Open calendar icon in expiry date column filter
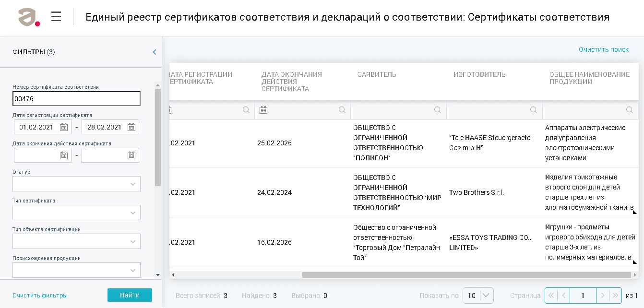Screen dimensions: 644x308 click(263, 110)
